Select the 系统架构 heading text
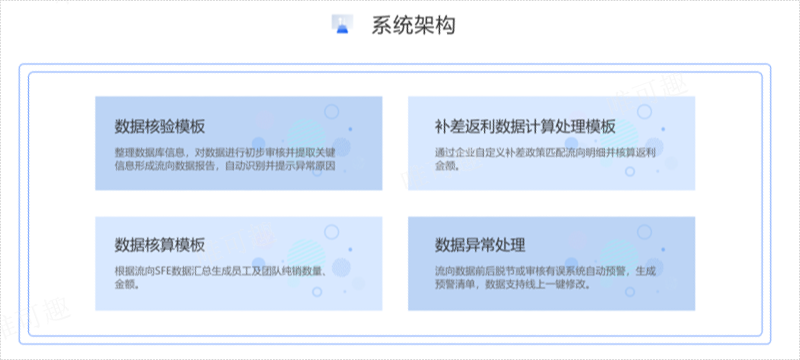Viewport: 800px width, 360px height. 413,25
